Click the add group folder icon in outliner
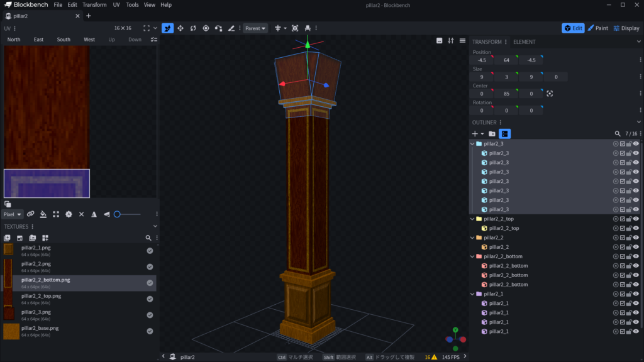This screenshot has width=644, height=362. click(492, 134)
